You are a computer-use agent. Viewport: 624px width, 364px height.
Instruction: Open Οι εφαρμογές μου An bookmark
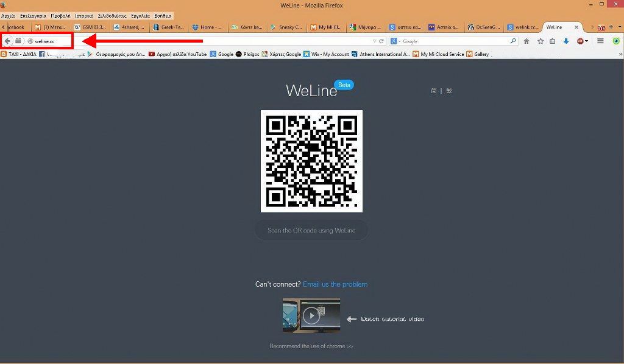(116, 54)
